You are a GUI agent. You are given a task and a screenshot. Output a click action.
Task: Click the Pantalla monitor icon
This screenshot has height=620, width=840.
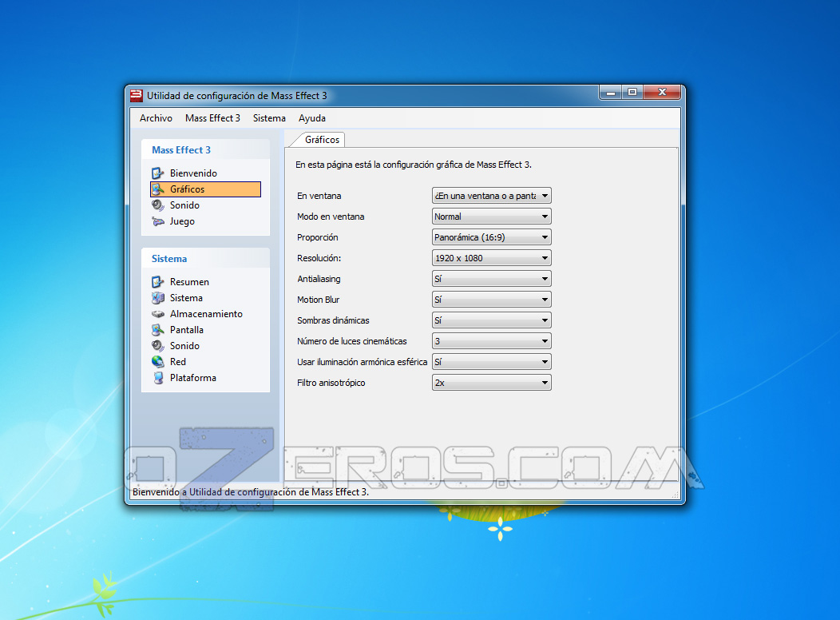coord(157,330)
